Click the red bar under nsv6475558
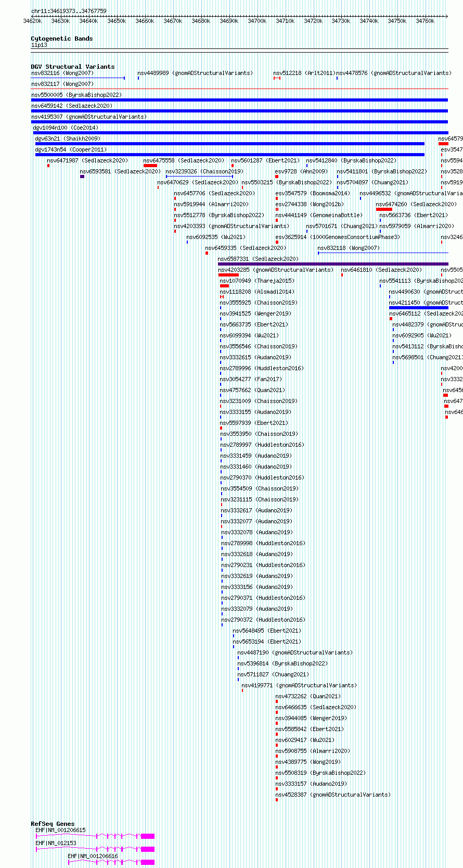 150,166
